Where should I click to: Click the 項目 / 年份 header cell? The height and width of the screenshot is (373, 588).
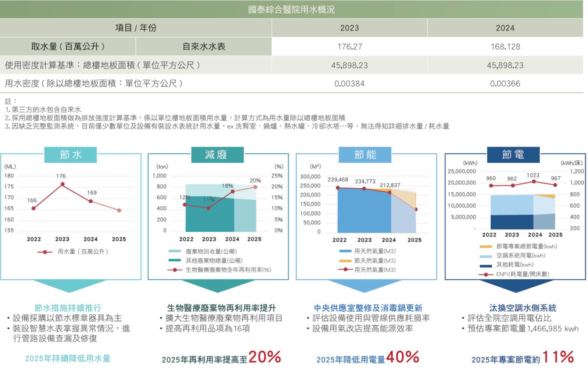(x=136, y=28)
